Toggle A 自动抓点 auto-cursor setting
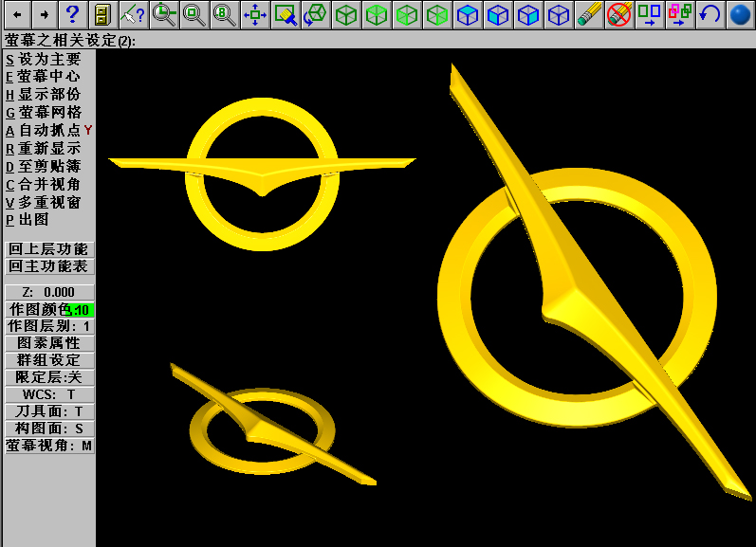 tap(48, 130)
